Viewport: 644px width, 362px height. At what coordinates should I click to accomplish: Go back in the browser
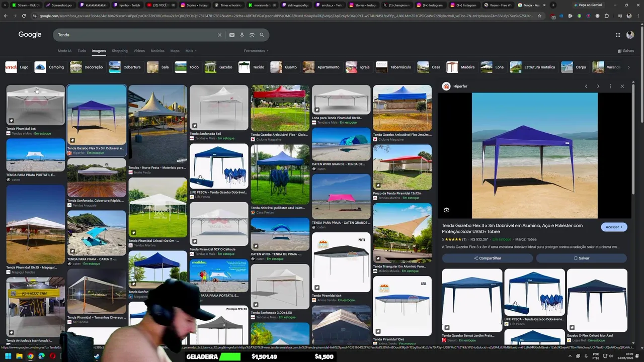pos(6,16)
